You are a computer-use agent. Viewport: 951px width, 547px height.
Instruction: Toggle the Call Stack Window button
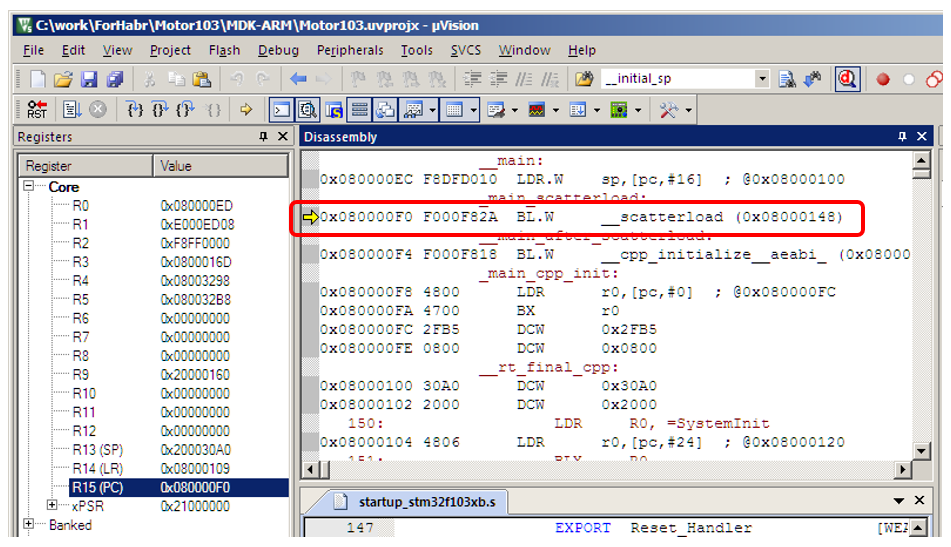(385, 110)
